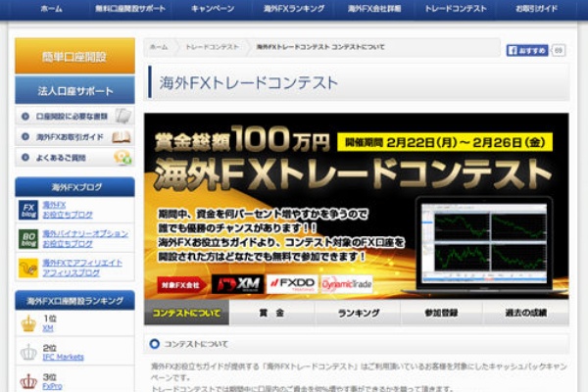Switch to the 賞金 tab
The image size is (588, 392).
(x=271, y=313)
